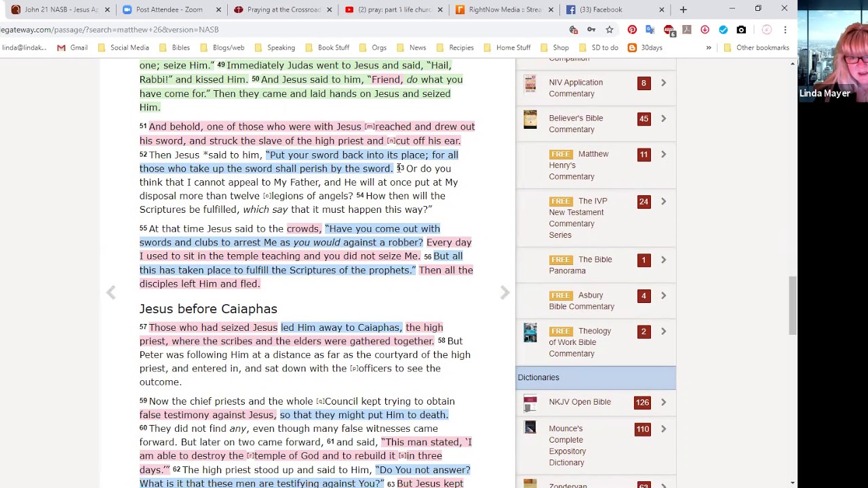Click Theology of Work Commentary thumbnail
Viewport: 868px width, 488px height.
tap(530, 333)
